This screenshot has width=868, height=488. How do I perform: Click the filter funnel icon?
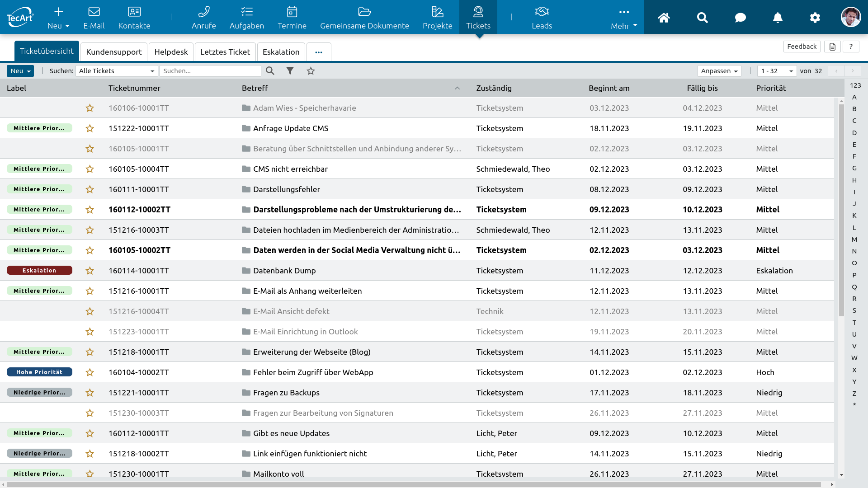290,71
